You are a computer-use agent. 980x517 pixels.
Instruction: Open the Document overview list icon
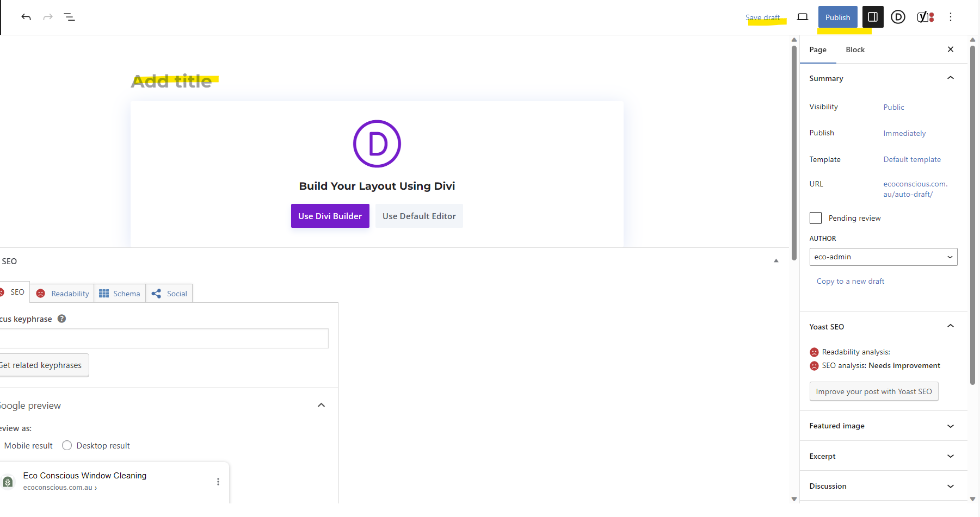click(x=70, y=17)
